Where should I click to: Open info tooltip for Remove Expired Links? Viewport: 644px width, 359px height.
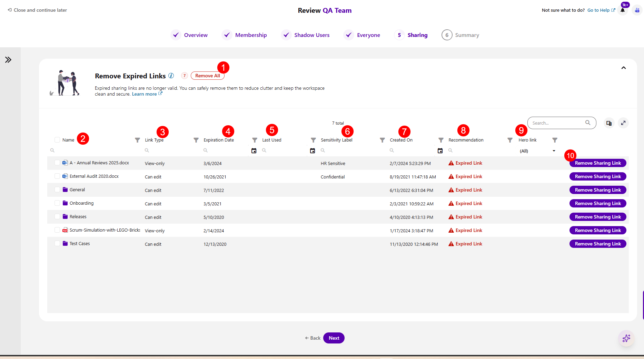[x=171, y=76]
